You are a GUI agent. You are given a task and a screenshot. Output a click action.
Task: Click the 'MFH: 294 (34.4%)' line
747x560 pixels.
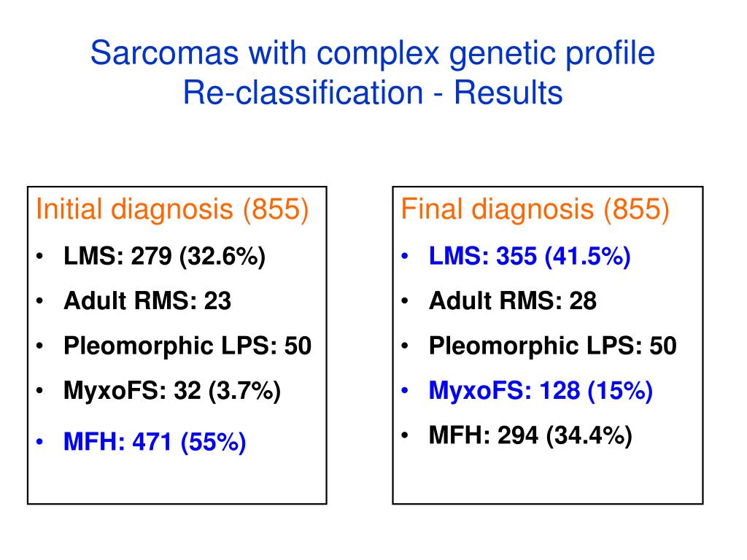[x=530, y=436]
